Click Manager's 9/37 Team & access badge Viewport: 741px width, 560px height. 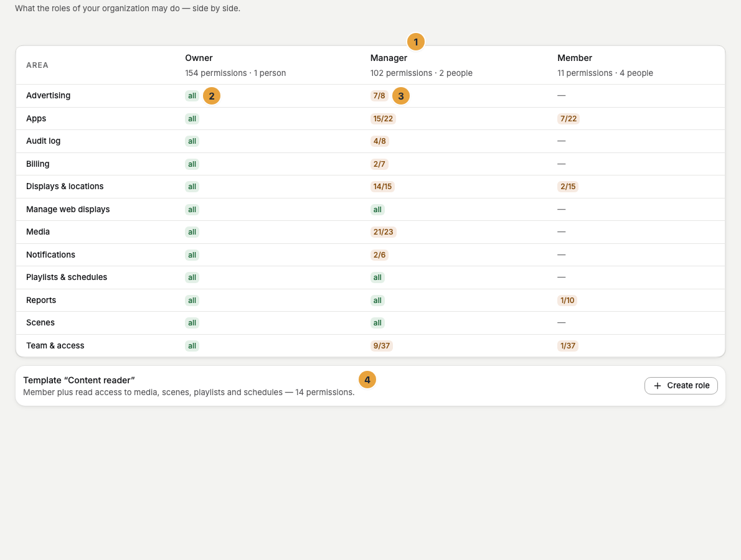click(x=381, y=345)
